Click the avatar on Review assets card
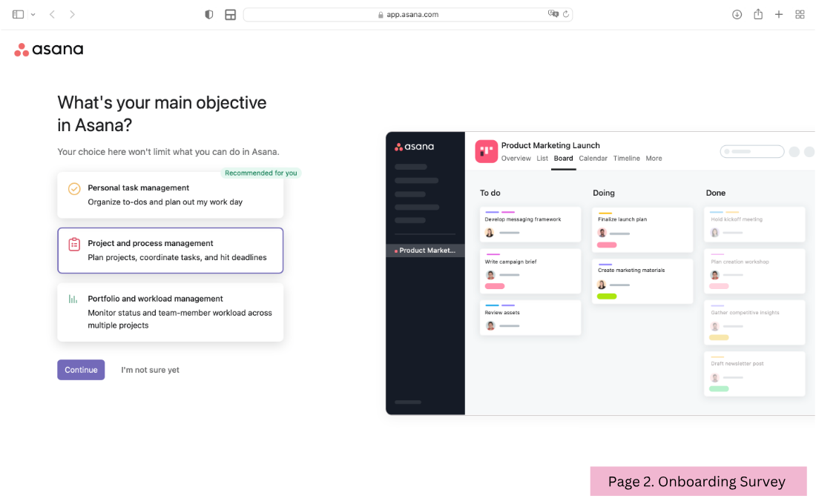Screen dimensions: 816x504 pyautogui.click(x=490, y=325)
